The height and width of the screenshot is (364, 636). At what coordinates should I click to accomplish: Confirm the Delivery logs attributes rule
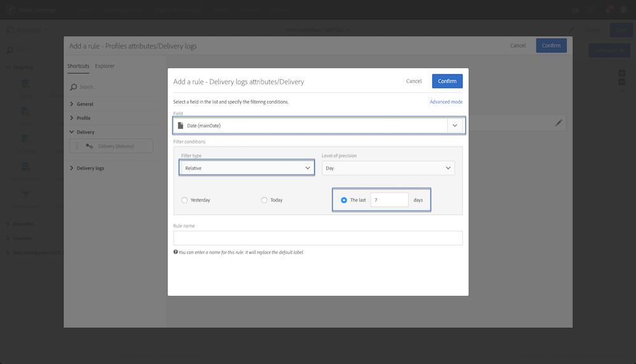[x=447, y=81]
